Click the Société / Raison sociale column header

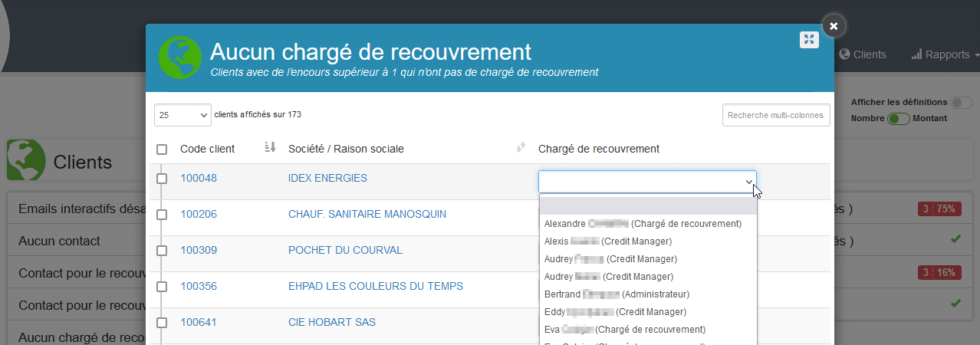click(x=346, y=149)
